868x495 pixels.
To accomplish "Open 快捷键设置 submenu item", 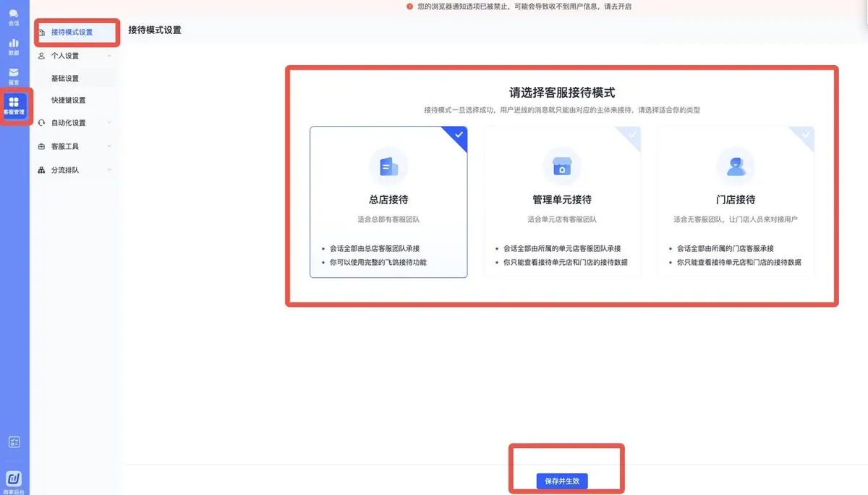I will (68, 101).
